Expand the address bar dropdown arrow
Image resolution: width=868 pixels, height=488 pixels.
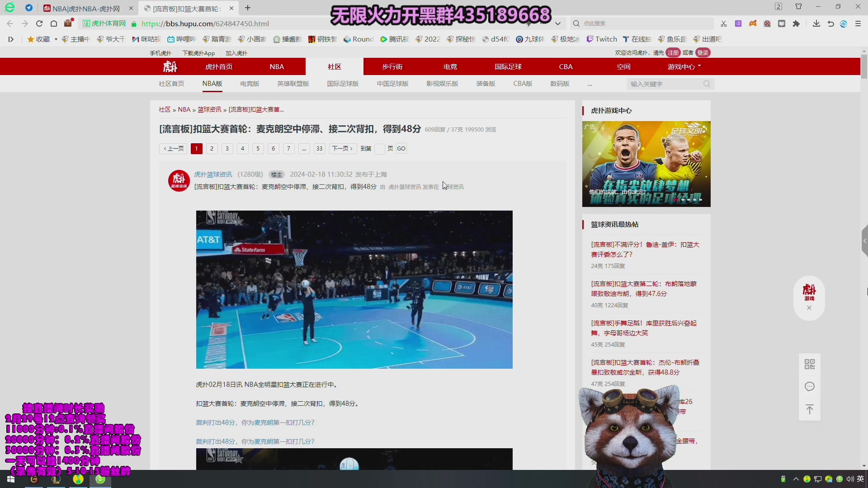[558, 23]
